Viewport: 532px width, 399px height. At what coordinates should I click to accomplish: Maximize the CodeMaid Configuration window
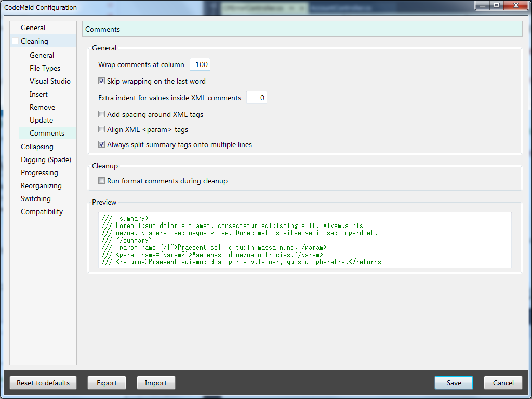497,5
